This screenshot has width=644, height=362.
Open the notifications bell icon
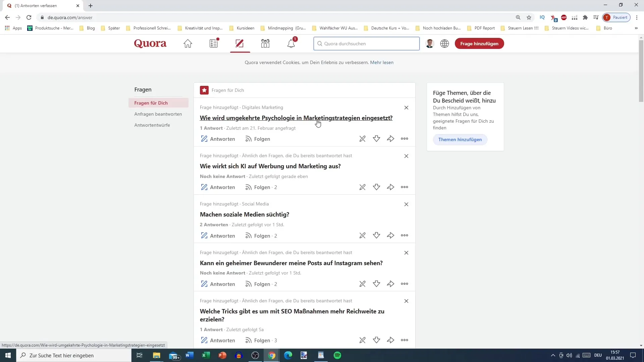coord(291,43)
